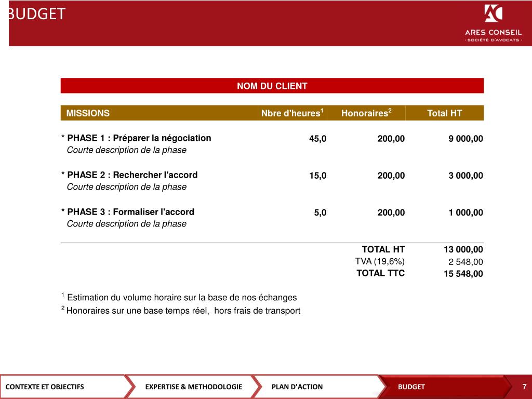Click Phase 2 description Courte description de la phase
The height and width of the screenshot is (399, 532).
coord(127,187)
